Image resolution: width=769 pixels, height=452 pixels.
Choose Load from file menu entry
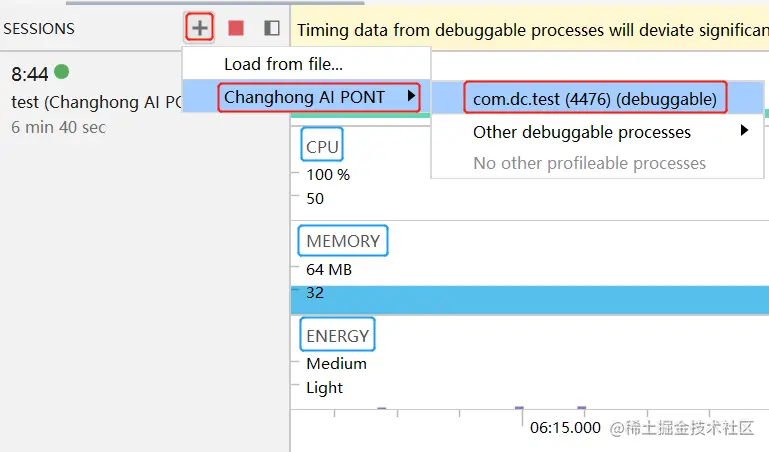(x=283, y=64)
